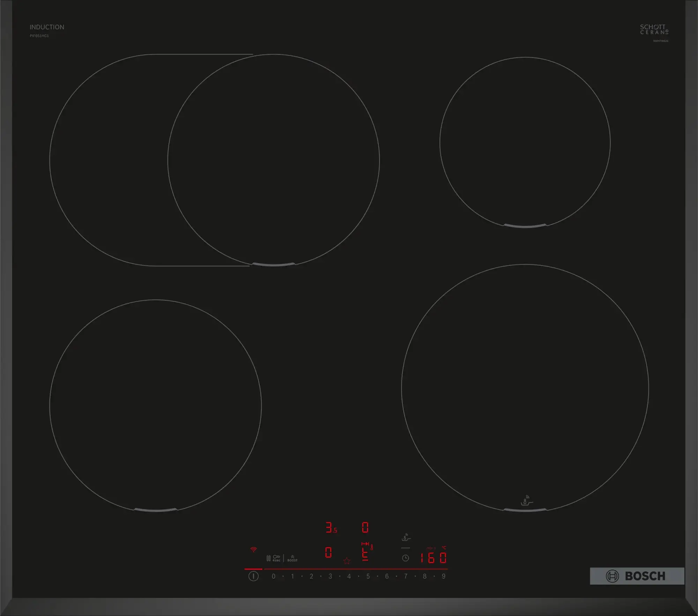Tap the red favourite star icon

coord(347,561)
